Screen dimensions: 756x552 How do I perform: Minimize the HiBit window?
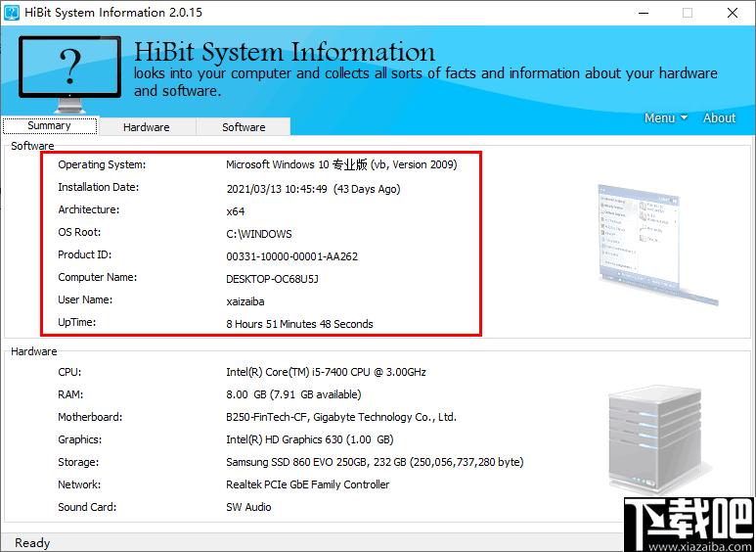coord(644,13)
